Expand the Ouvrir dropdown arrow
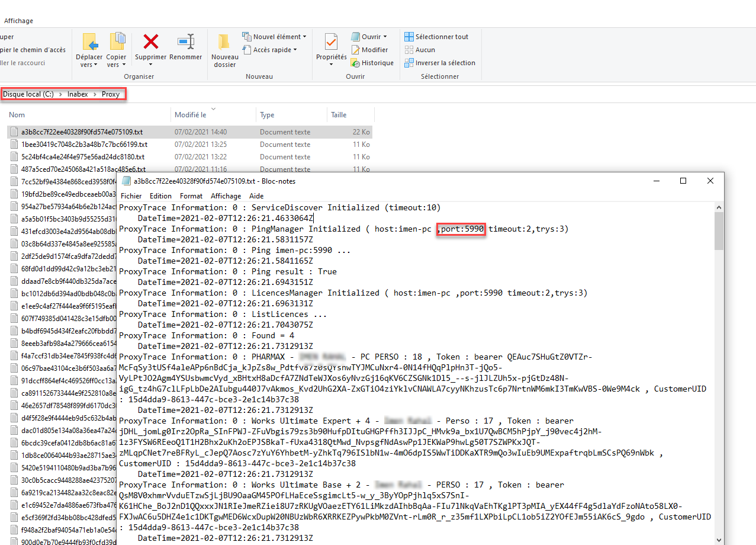Viewport: 756px width, 545px height. (x=384, y=36)
